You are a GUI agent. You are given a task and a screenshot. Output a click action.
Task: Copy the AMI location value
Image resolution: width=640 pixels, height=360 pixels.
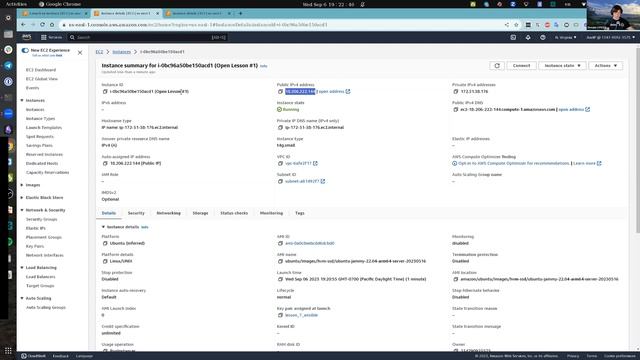click(x=456, y=279)
